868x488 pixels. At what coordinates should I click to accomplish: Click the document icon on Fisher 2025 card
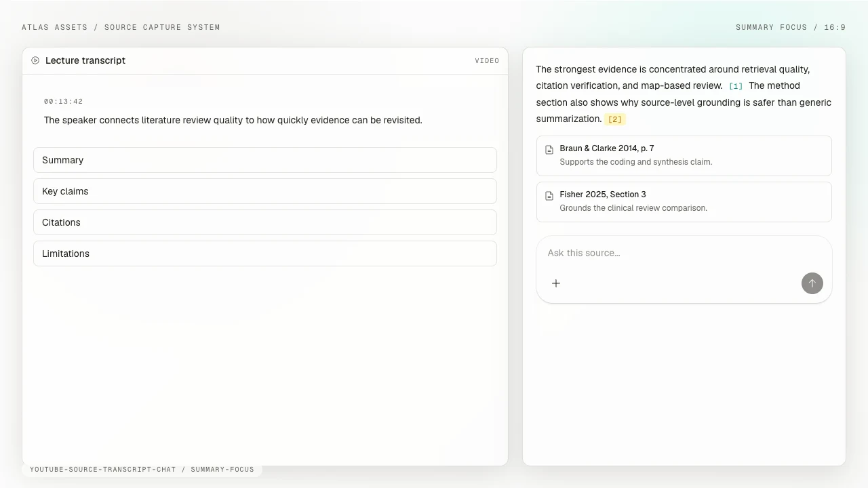(x=549, y=195)
